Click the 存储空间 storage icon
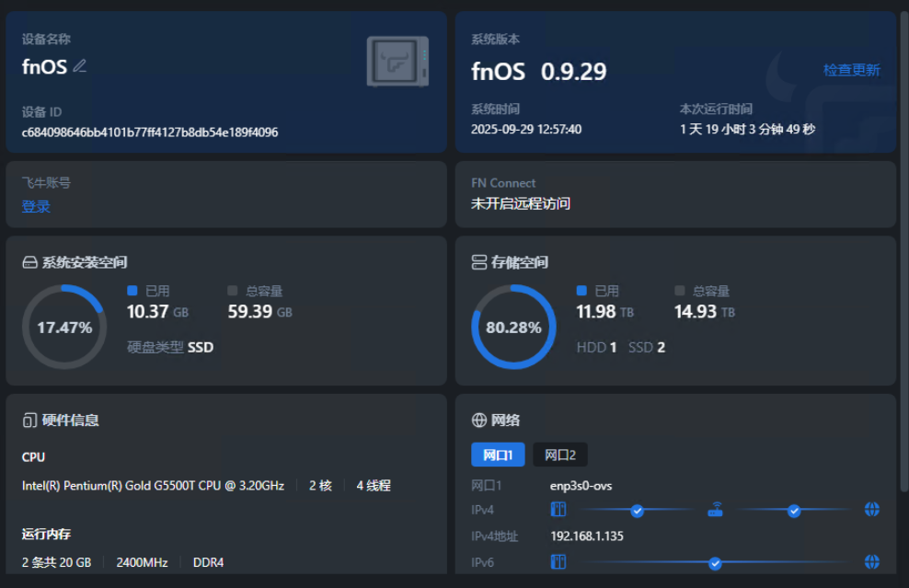The height and width of the screenshot is (588, 909). click(x=478, y=262)
